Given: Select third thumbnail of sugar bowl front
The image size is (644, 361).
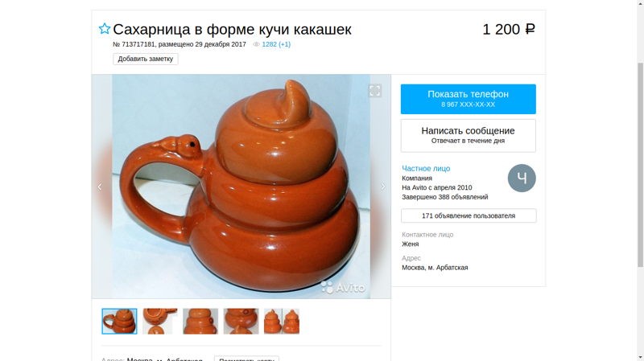Looking at the screenshot, I should (200, 322).
